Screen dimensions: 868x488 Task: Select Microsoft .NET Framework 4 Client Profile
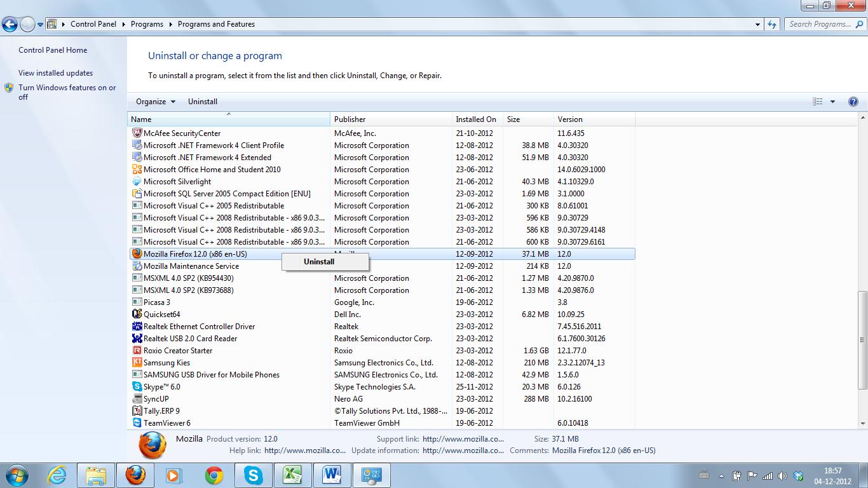pos(383,146)
